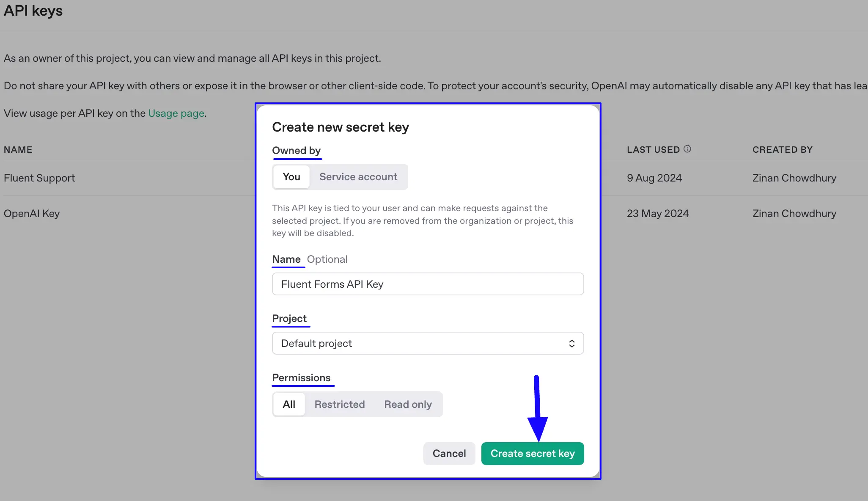Viewport: 868px width, 501px height.
Task: Click the 'API keys' page heading
Action: click(x=33, y=11)
